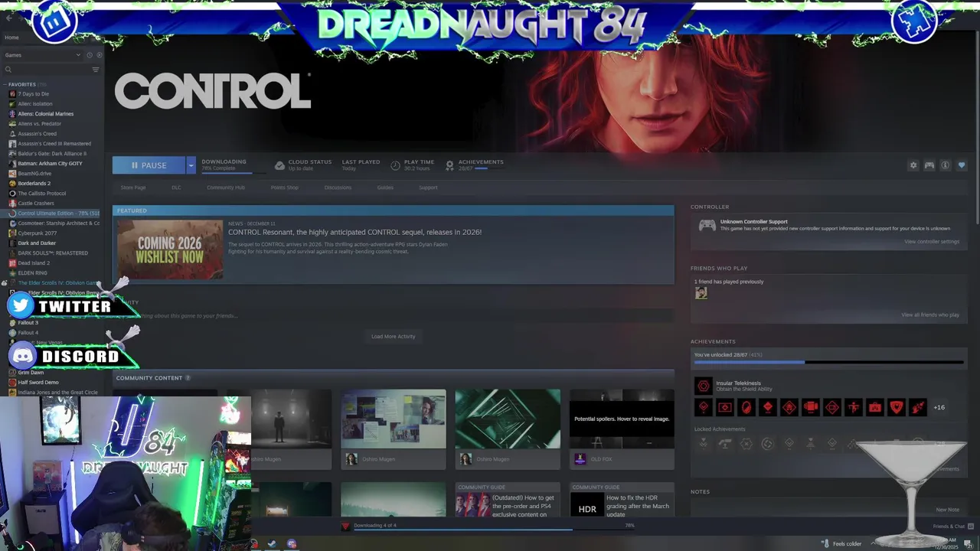This screenshot has width=980, height=551.
Task: Open pre-order PS4 exclusive content guide
Action: [508, 499]
